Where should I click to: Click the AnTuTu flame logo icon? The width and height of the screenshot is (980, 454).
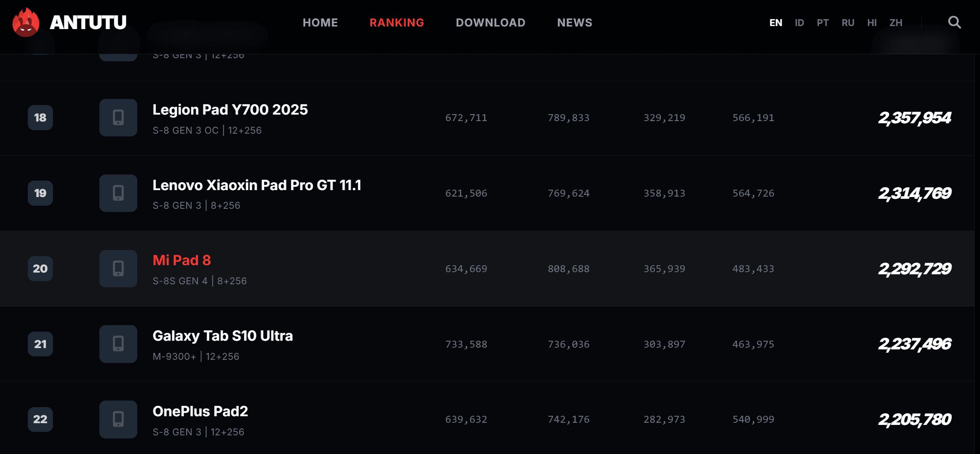tap(26, 22)
